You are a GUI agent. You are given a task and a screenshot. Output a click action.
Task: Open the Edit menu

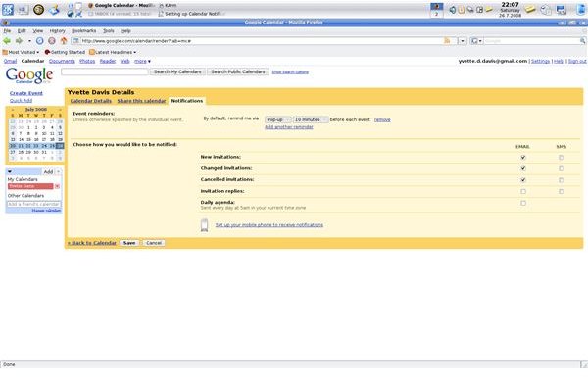coord(22,31)
